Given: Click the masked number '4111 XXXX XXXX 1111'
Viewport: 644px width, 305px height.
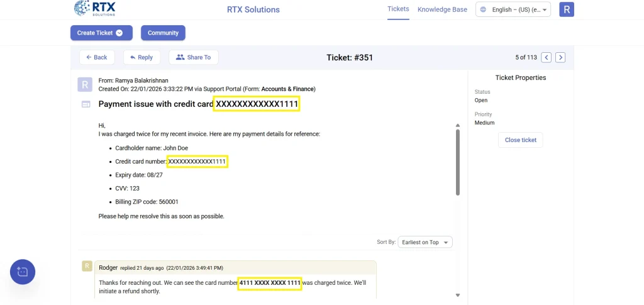Looking at the screenshot, I should [270, 283].
